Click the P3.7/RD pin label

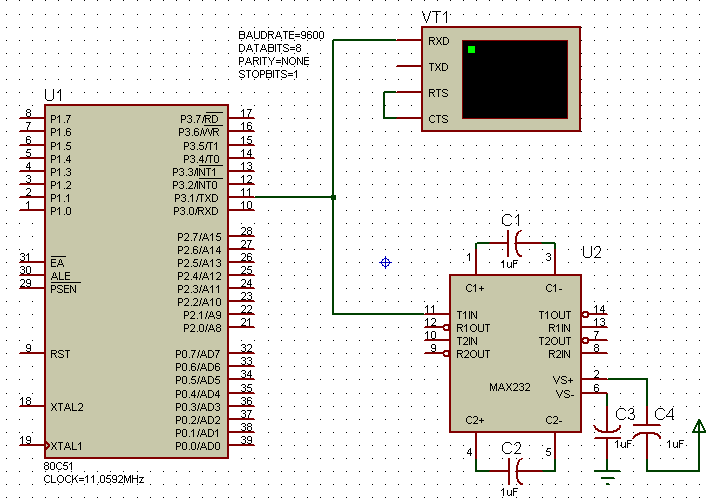pyautogui.click(x=199, y=119)
